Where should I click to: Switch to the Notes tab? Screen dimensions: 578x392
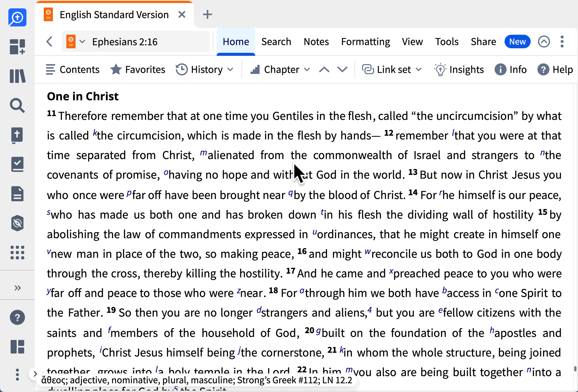tap(316, 41)
